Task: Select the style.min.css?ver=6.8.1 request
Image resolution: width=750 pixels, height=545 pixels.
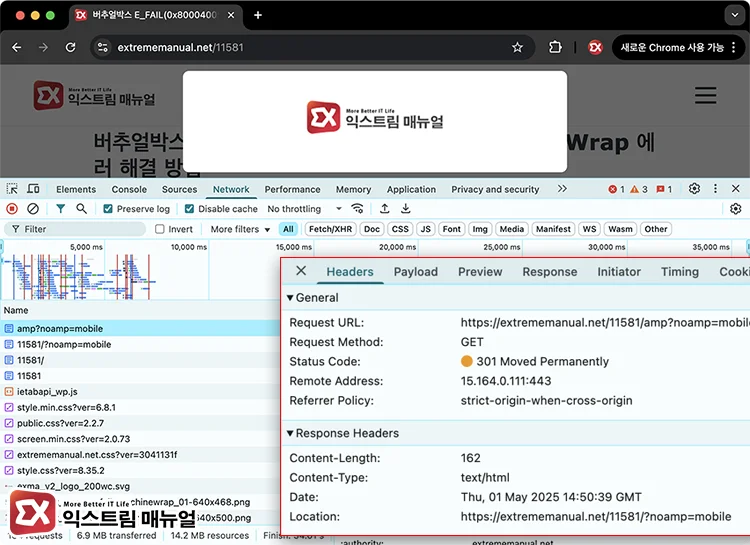Action: click(x=140, y=407)
